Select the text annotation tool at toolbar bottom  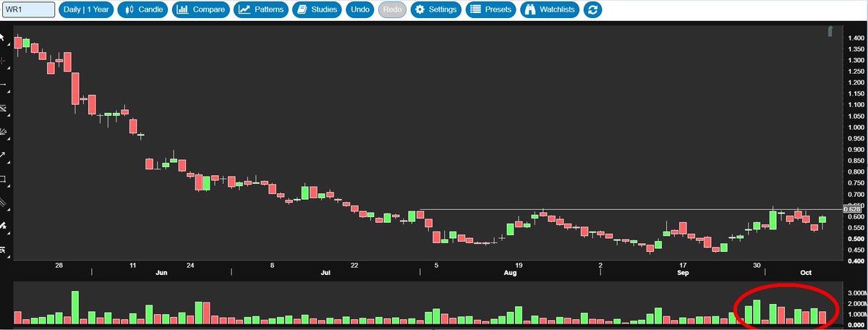(x=4, y=250)
